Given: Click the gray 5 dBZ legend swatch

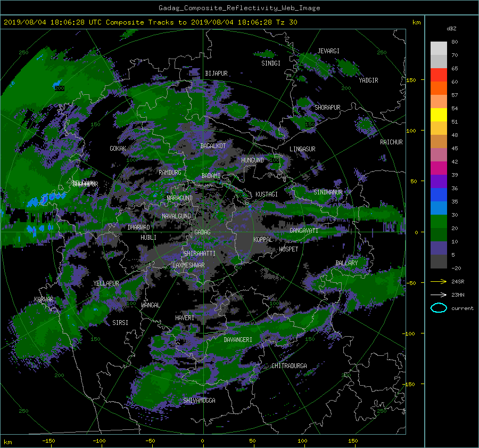Looking at the screenshot, I should point(439,261).
